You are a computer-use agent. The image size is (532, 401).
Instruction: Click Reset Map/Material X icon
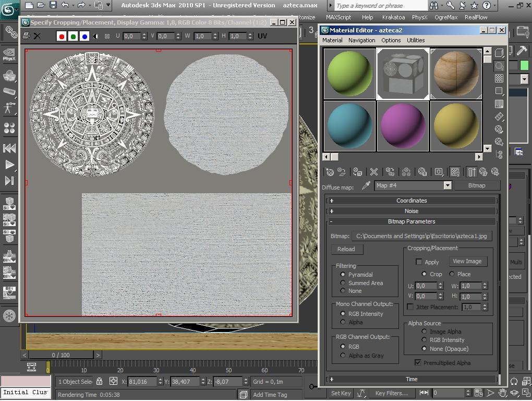pos(374,172)
